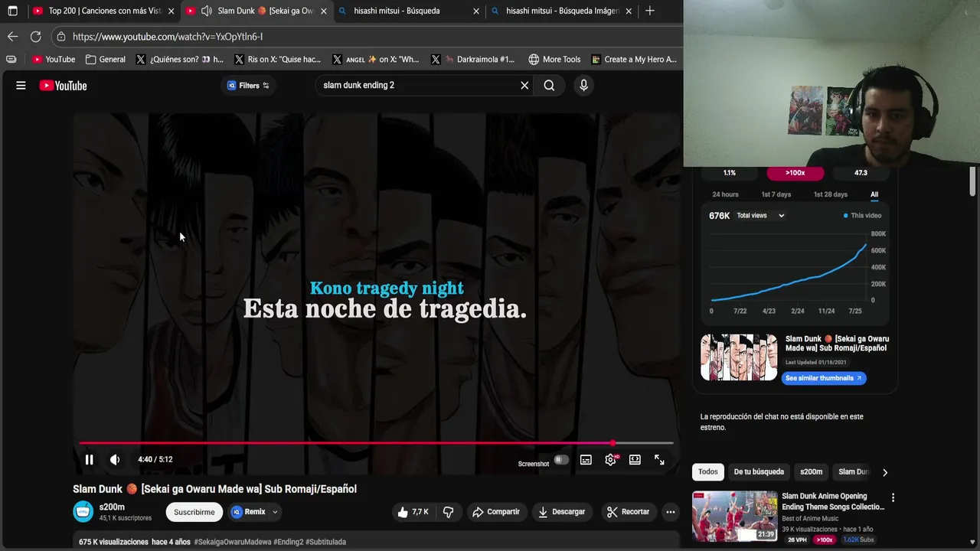Enter fullscreen mode
Screen dimensions: 980x551
tap(659, 460)
